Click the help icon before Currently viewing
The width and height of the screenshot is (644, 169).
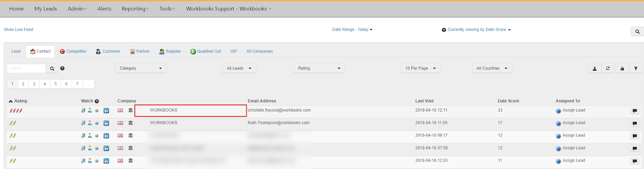click(x=444, y=30)
